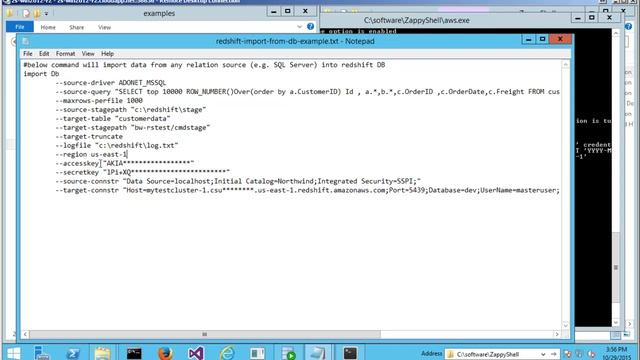Place cursor in the --region us-east-1 line

[91, 155]
